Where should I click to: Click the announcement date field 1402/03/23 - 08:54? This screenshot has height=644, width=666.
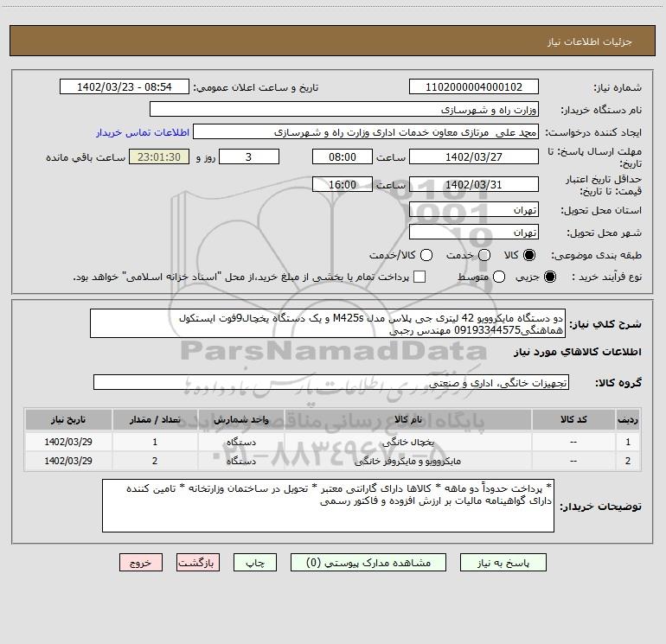(124, 86)
